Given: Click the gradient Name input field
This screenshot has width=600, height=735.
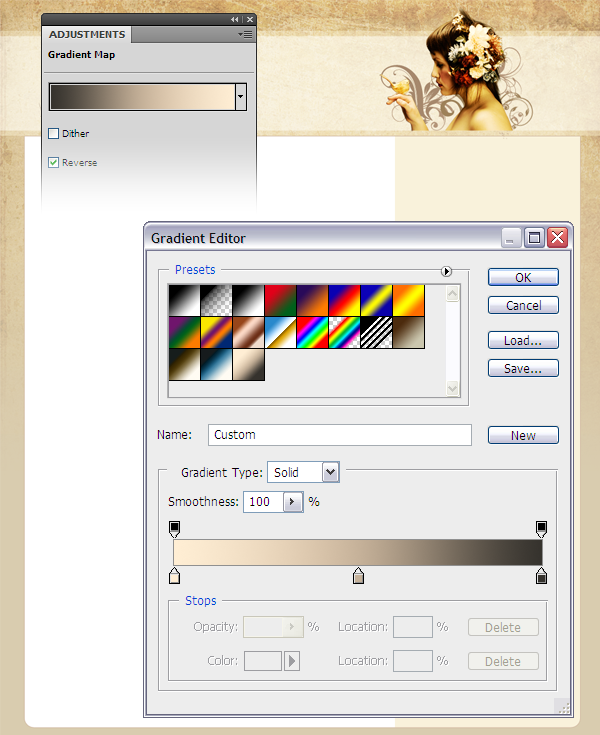Looking at the screenshot, I should coord(340,435).
